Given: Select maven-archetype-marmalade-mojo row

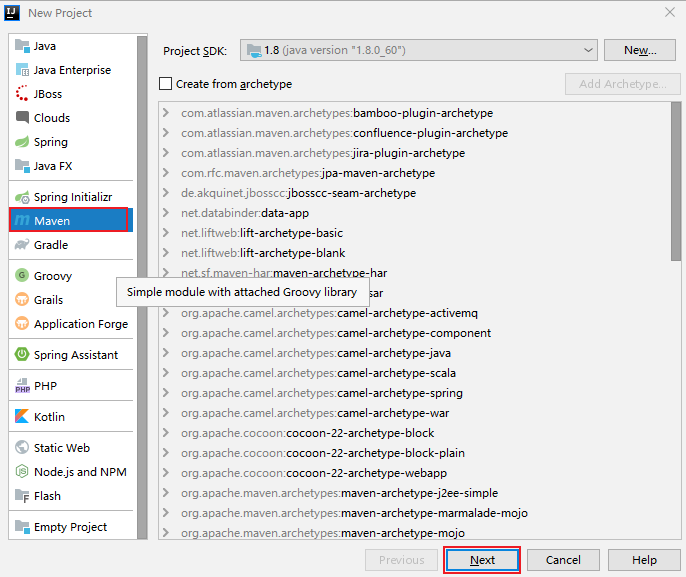Looking at the screenshot, I should pos(414,513).
